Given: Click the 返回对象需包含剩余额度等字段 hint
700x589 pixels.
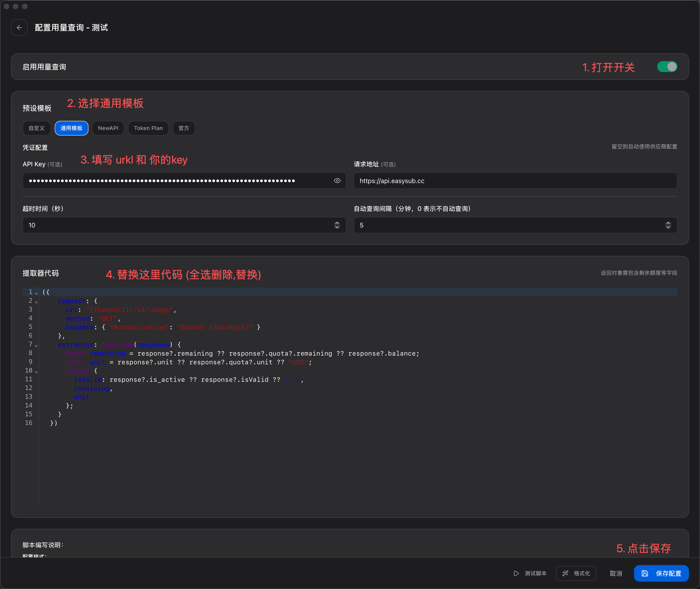Looking at the screenshot, I should (639, 273).
